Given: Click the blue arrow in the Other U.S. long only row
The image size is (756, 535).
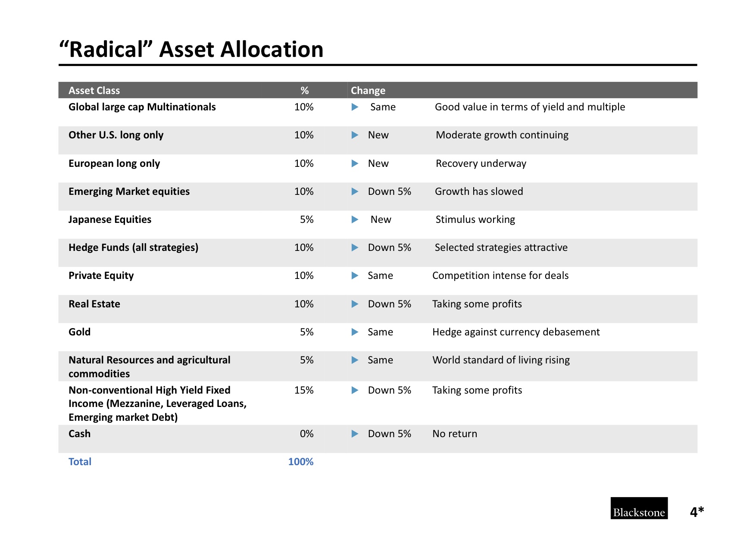Looking at the screenshot, I should [x=355, y=135].
